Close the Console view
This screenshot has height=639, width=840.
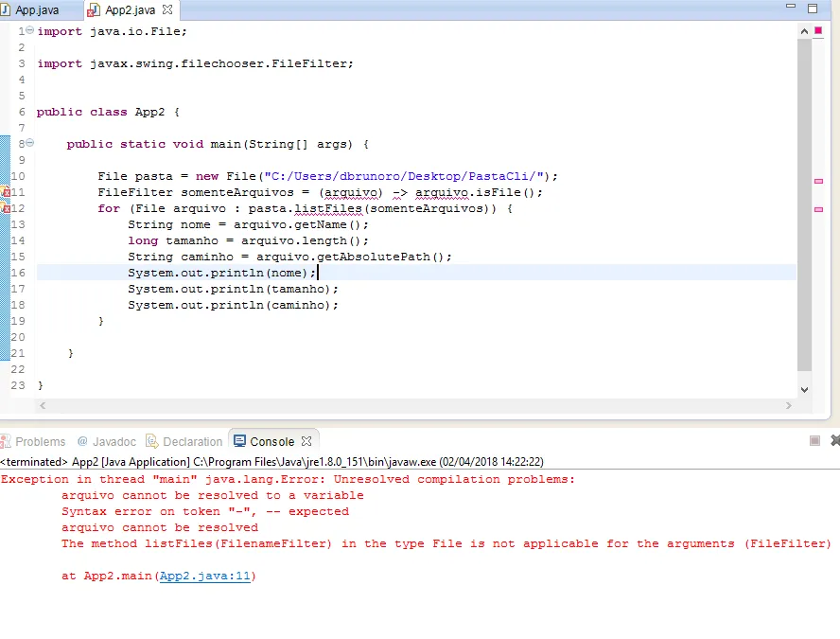point(306,441)
